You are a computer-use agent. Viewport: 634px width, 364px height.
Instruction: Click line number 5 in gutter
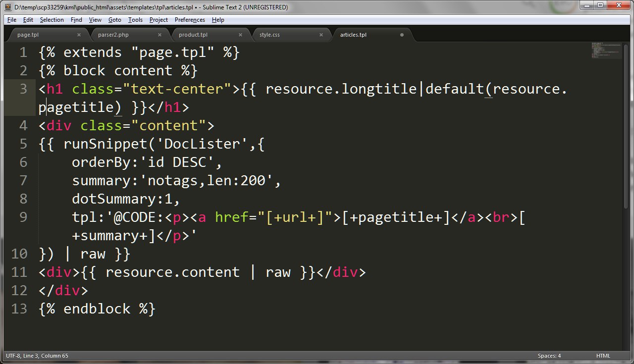point(23,144)
